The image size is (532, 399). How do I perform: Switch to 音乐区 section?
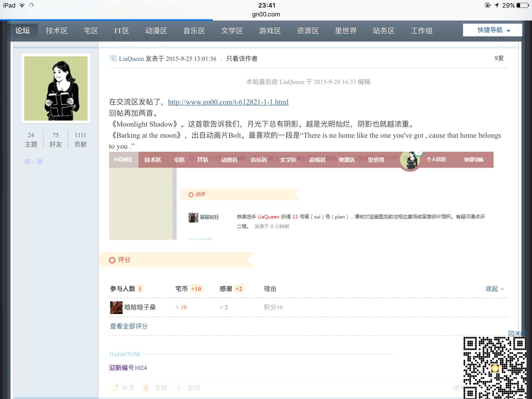click(194, 31)
